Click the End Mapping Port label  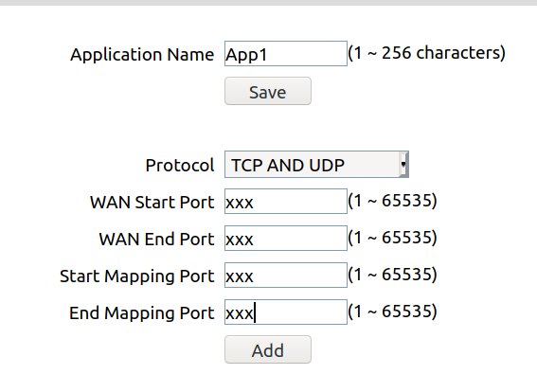[x=142, y=313]
